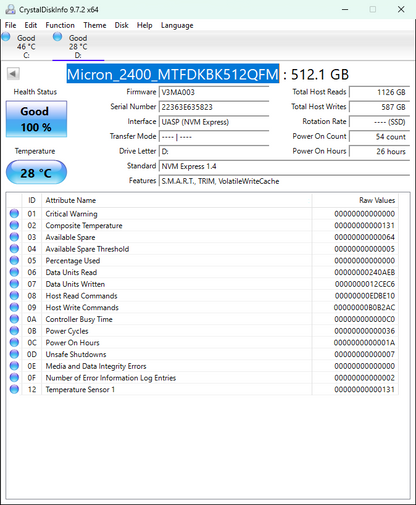Click the Drive Letter field D:

[214, 151]
